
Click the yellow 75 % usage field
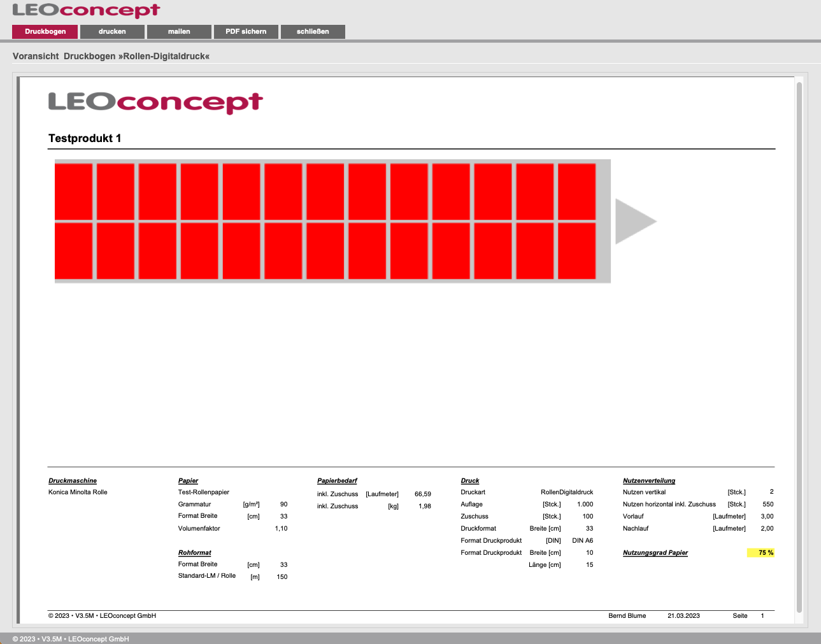point(760,553)
